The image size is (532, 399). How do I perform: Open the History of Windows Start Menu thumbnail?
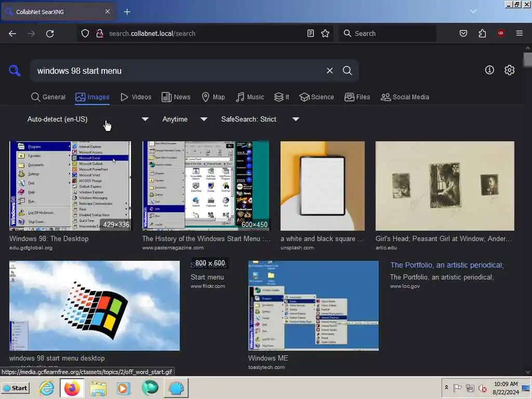206,186
